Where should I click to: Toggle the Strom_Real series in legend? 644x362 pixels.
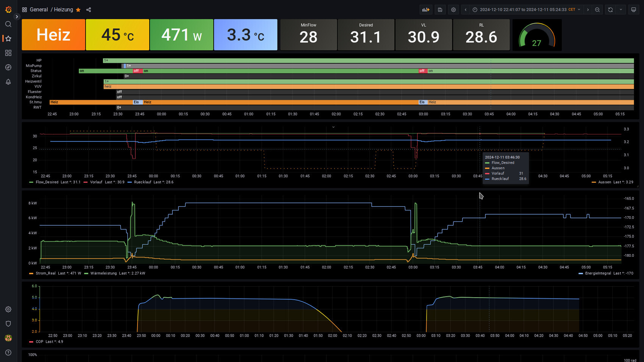[x=45, y=273]
